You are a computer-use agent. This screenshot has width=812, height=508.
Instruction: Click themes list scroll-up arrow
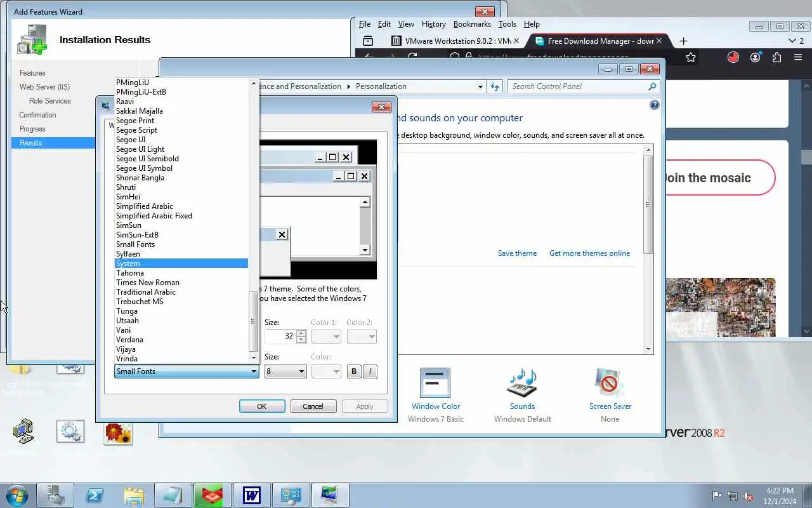pos(648,150)
